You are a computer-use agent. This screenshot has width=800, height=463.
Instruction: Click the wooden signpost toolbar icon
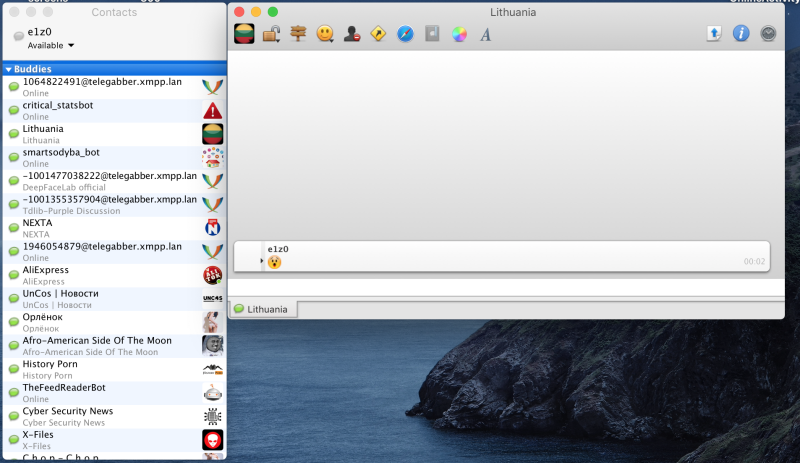tap(298, 34)
